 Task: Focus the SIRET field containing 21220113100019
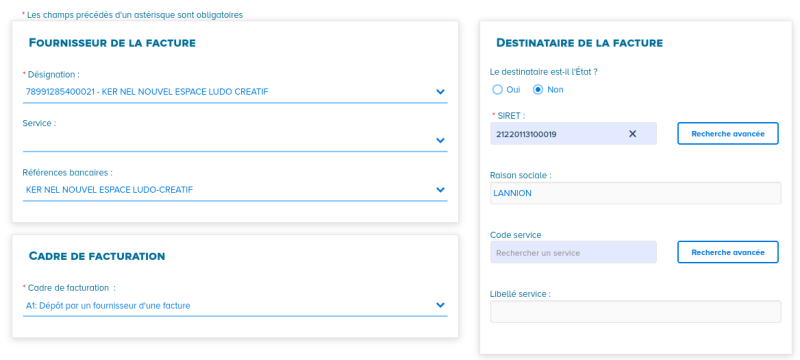click(573, 134)
